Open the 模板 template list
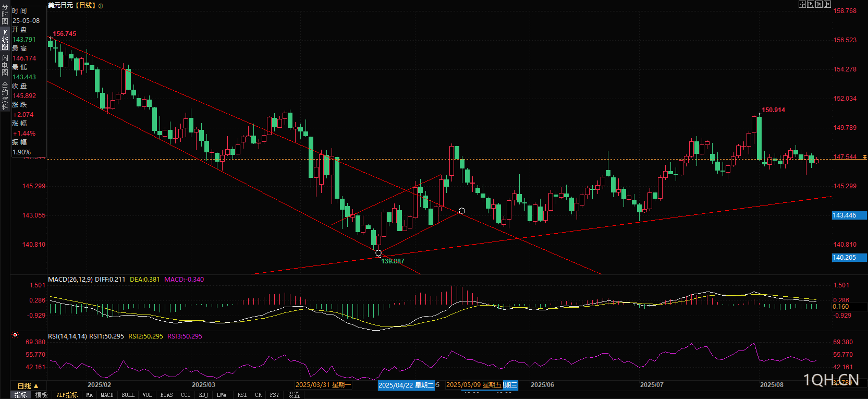 tap(42, 395)
